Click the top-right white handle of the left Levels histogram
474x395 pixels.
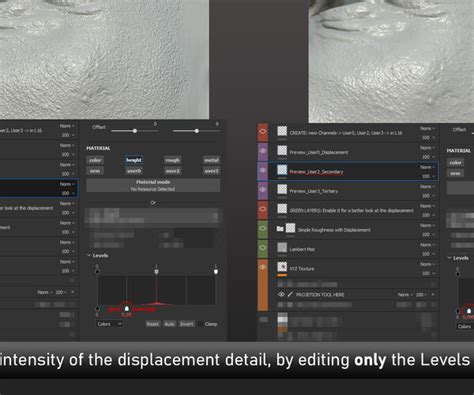coord(216,272)
